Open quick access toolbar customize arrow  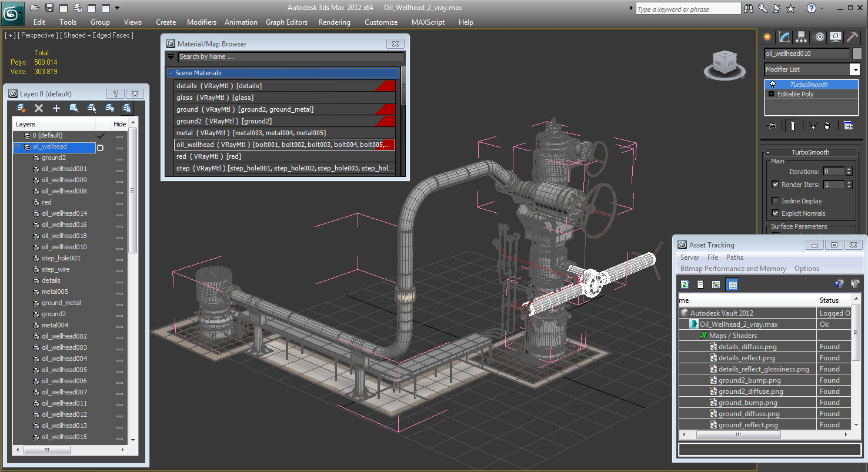coord(117,8)
